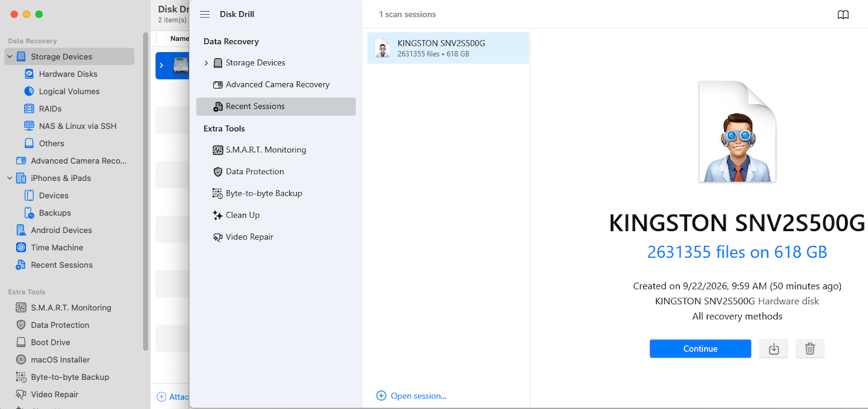Select Hardware Disks in the back window
The image size is (868, 409).
[x=69, y=74]
